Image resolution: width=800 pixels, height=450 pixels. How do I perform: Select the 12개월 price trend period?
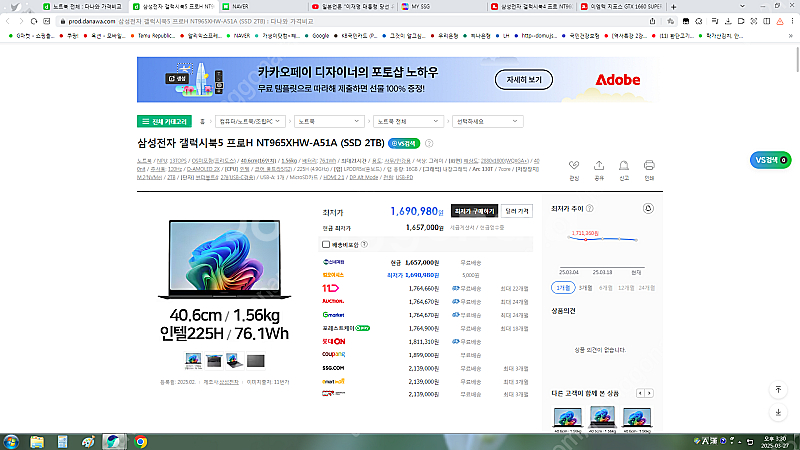point(626,288)
